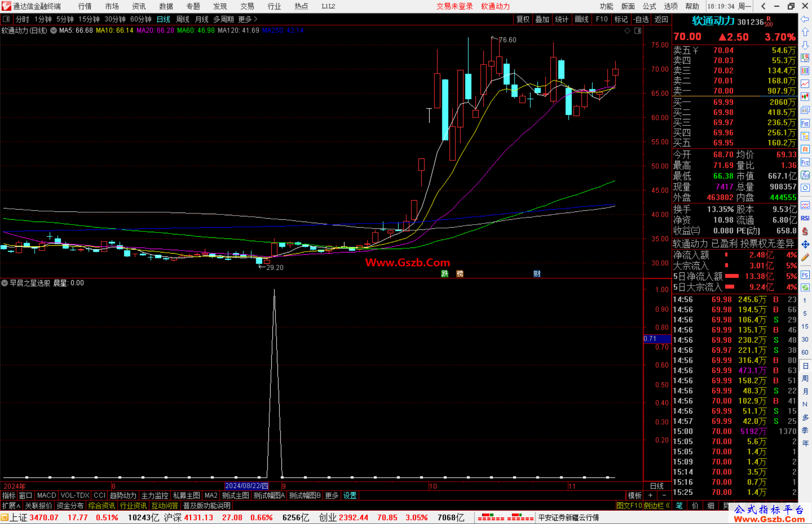Click the multi-window icon in sidebar
This screenshot has height=524, width=812.
[x=805, y=110]
